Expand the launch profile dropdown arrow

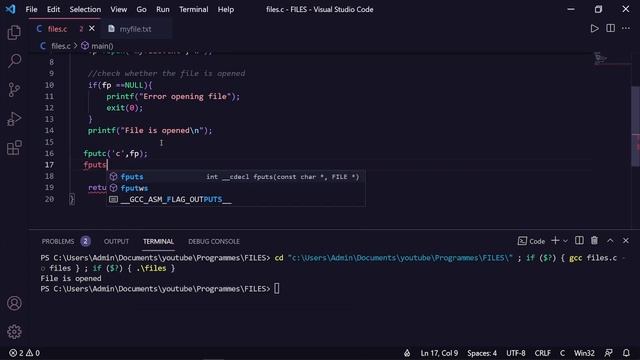click(x=565, y=241)
